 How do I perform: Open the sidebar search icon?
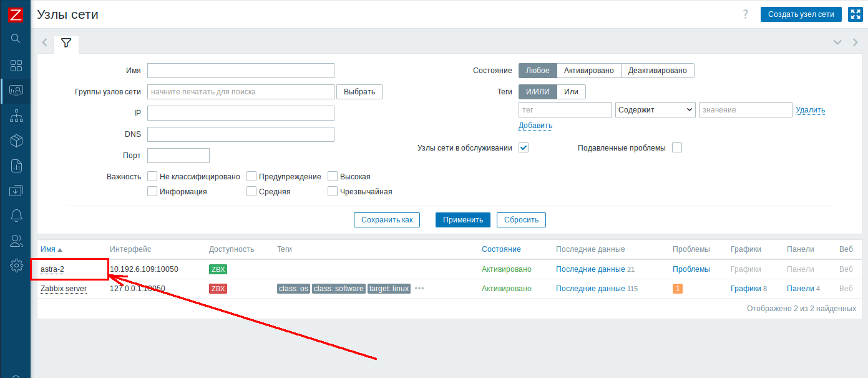click(x=16, y=39)
